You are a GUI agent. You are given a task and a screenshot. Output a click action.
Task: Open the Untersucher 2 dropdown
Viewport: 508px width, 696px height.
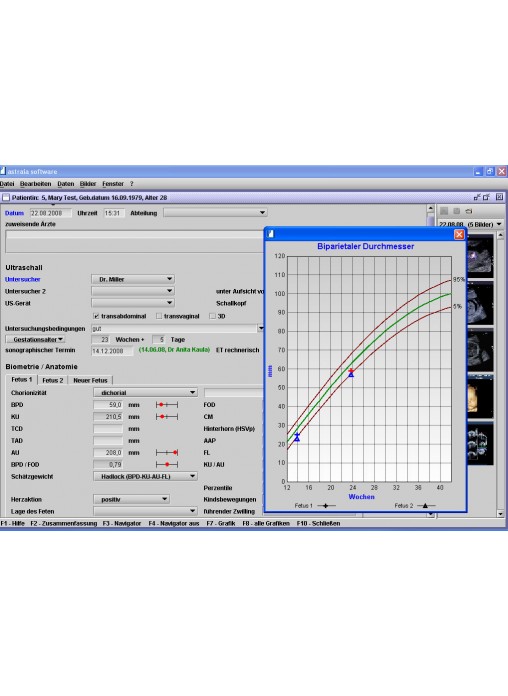tap(133, 291)
